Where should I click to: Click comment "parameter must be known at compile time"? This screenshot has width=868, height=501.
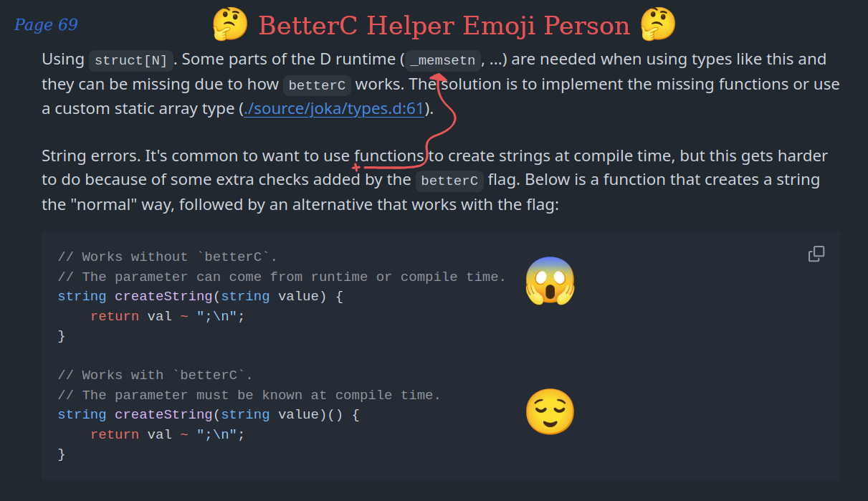(249, 395)
